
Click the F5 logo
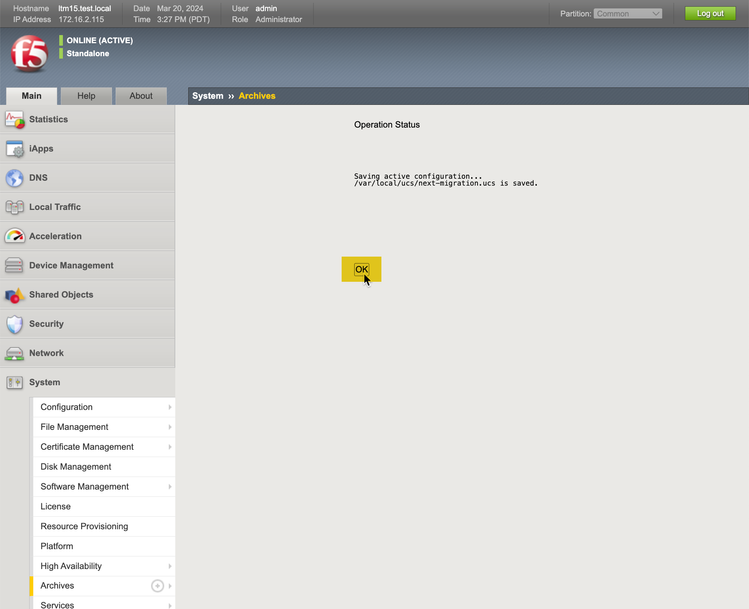[30, 53]
